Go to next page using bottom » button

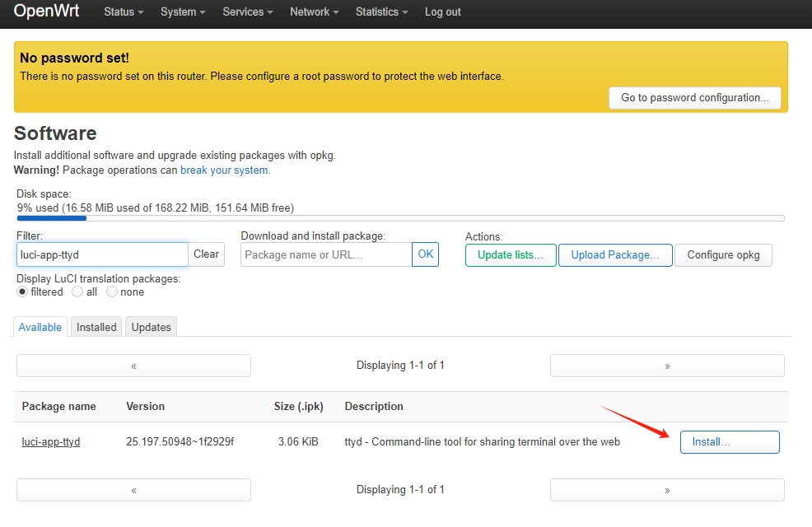(x=667, y=490)
